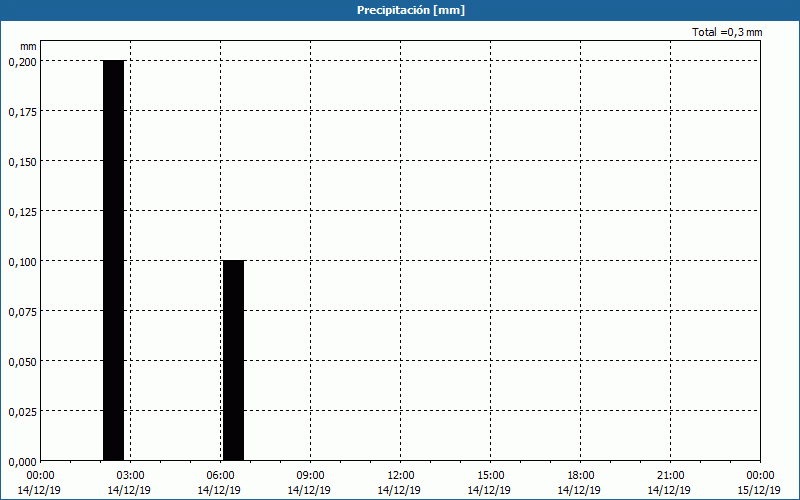Click the 0,150 y-axis value
Viewport: 800px width, 500px height.
point(22,162)
